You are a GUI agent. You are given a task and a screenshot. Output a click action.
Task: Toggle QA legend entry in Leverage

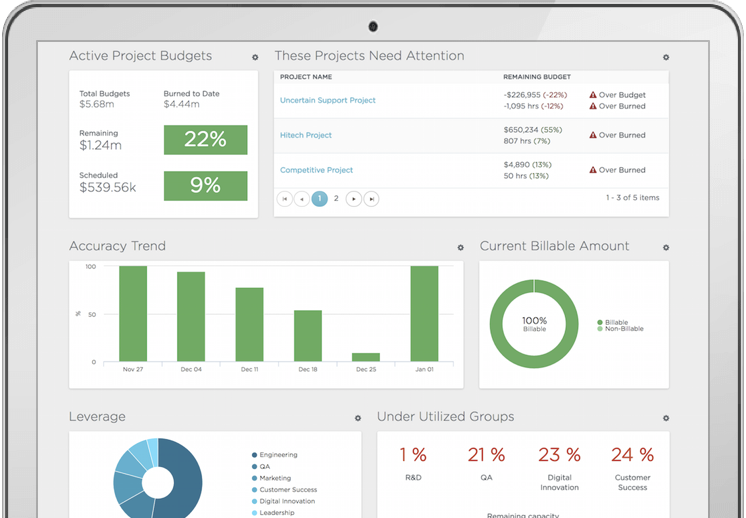tap(261, 467)
